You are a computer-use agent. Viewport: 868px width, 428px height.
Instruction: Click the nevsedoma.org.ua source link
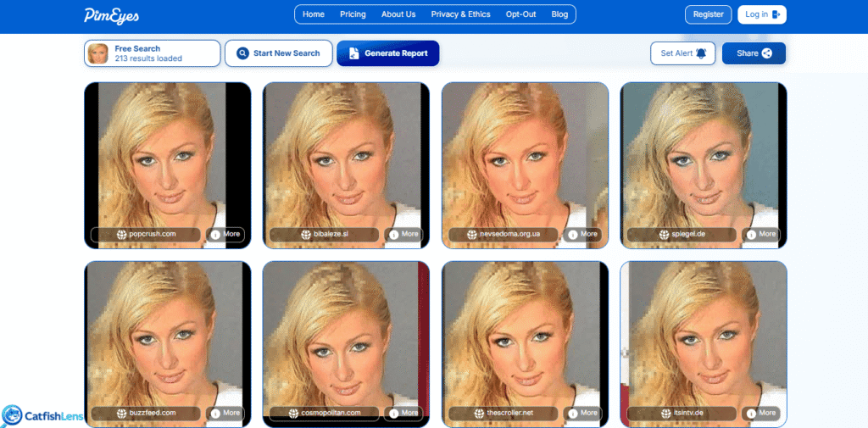(x=504, y=234)
